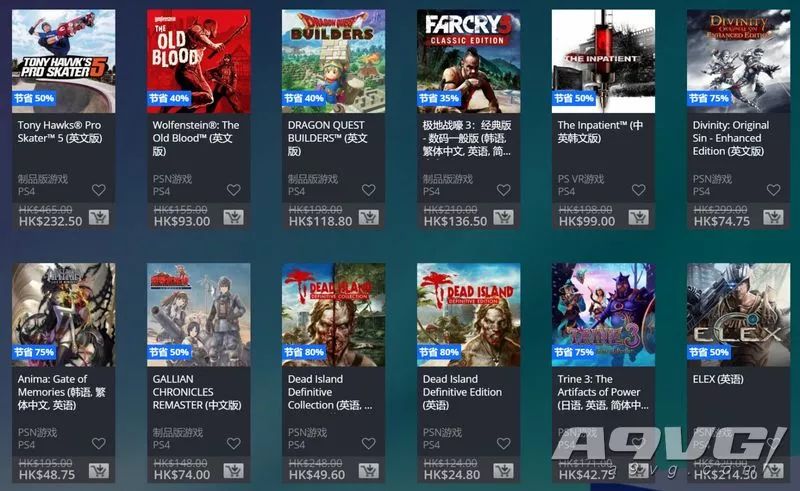The width and height of the screenshot is (800, 491).
Task: Click cart icon for The Inpatient
Action: pyautogui.click(x=639, y=217)
